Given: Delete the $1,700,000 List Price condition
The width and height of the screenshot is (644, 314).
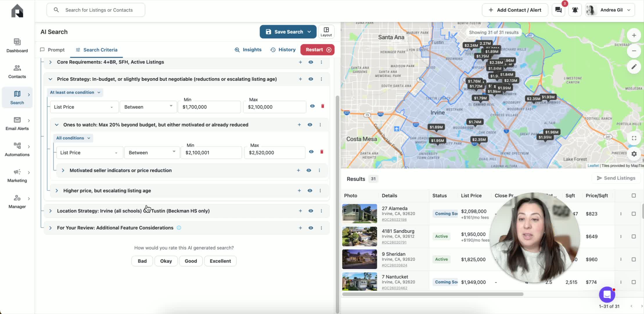Looking at the screenshot, I should [322, 106].
